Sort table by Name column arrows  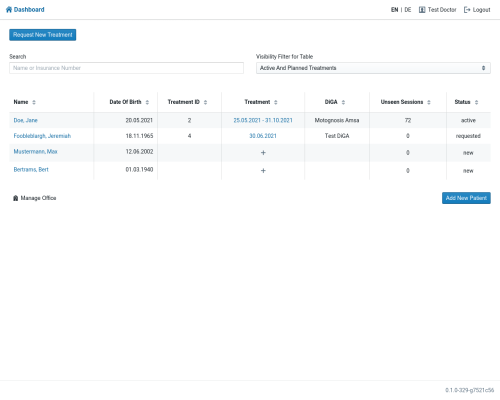[x=34, y=102]
